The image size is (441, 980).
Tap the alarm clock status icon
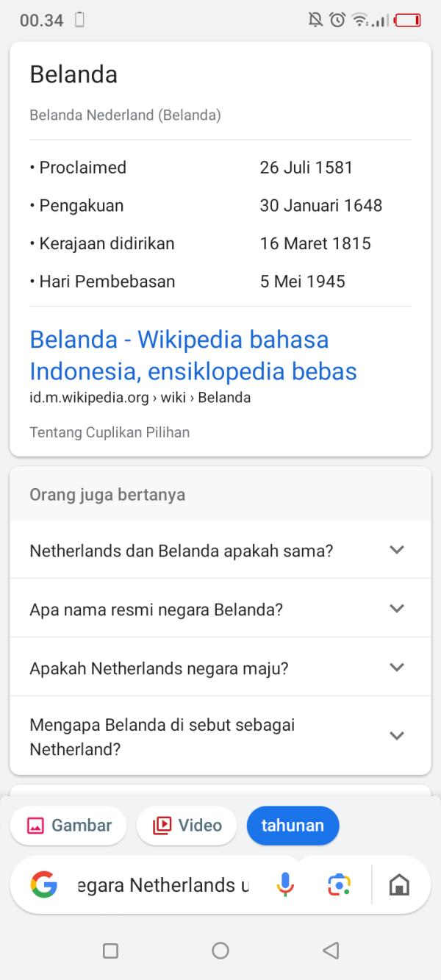click(x=337, y=20)
